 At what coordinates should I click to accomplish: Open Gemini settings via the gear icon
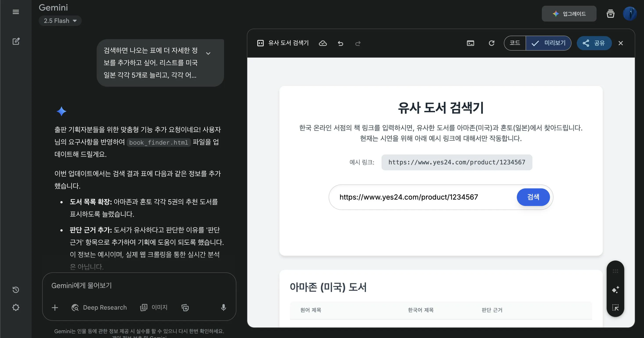tap(16, 307)
